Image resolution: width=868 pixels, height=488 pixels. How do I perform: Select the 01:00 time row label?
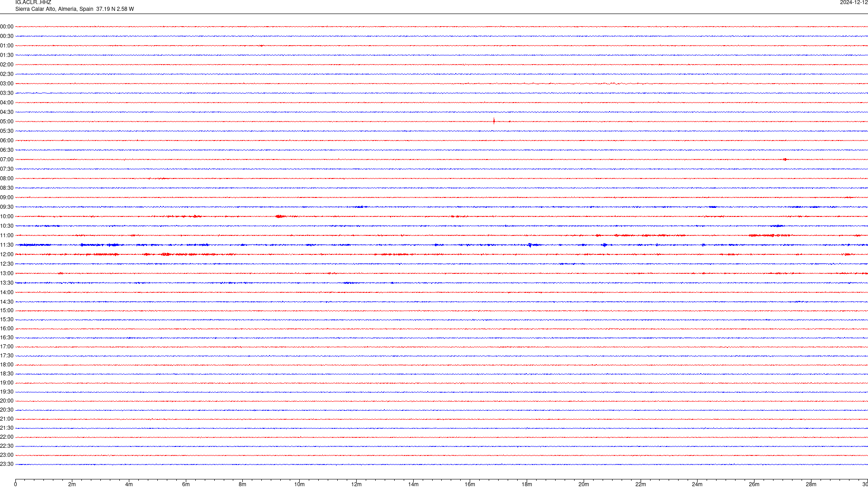coord(7,46)
